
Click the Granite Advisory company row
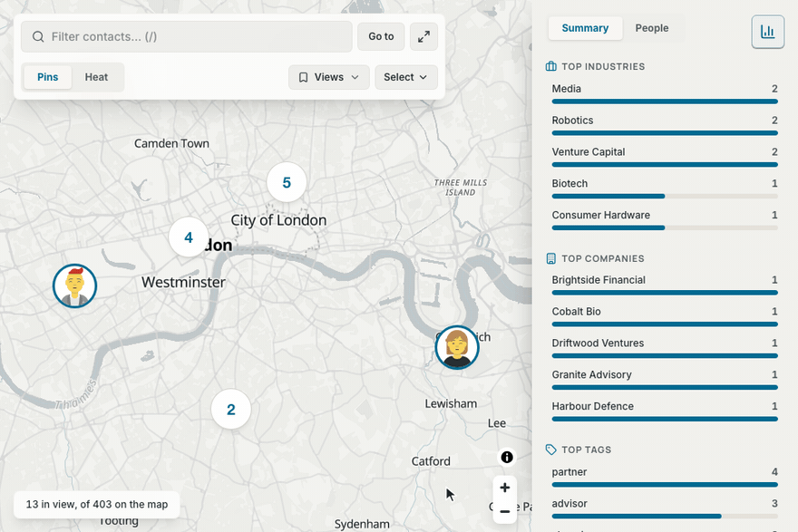tap(665, 380)
